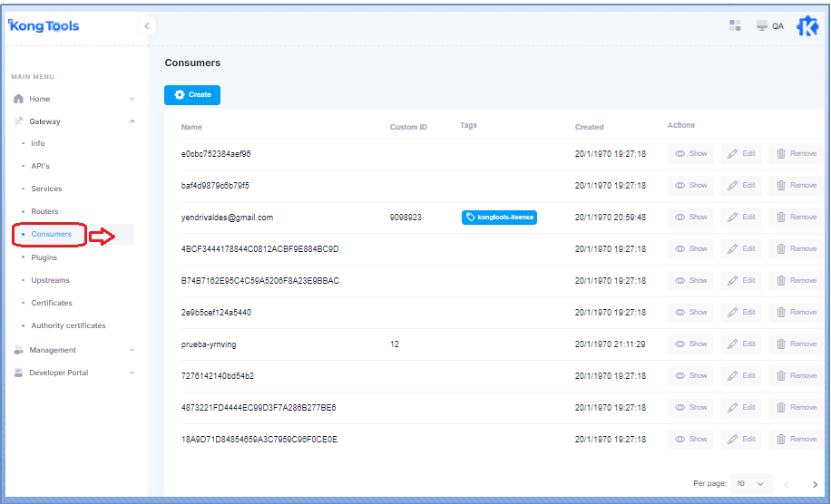Click the Gateway icon in main menu
Screen dimensions: 831x504
pyautogui.click(x=18, y=121)
